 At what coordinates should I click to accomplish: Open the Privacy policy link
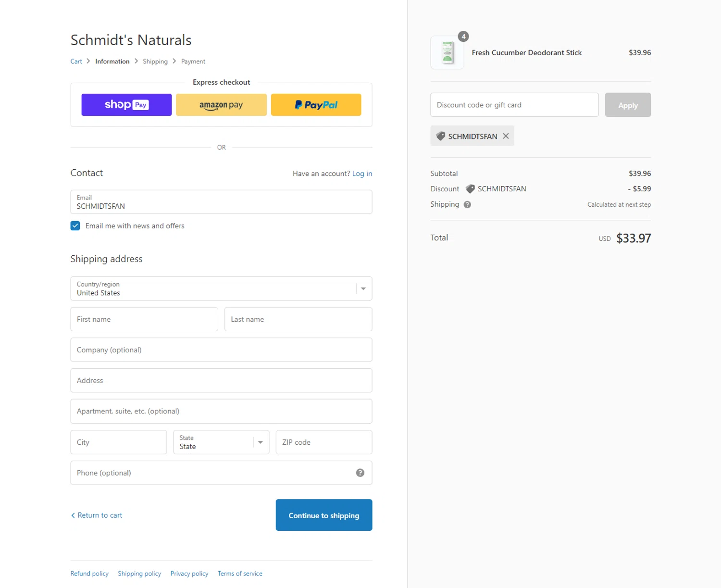[189, 574]
